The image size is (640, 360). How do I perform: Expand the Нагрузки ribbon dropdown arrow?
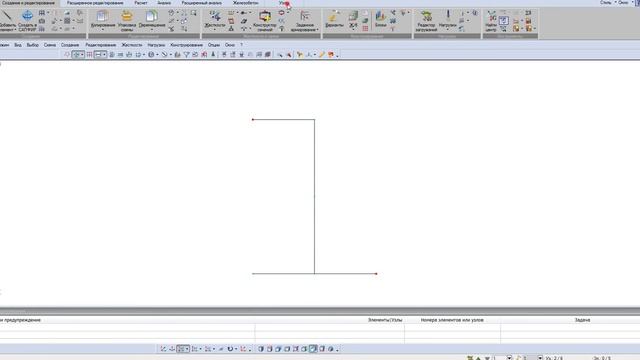point(448,30)
